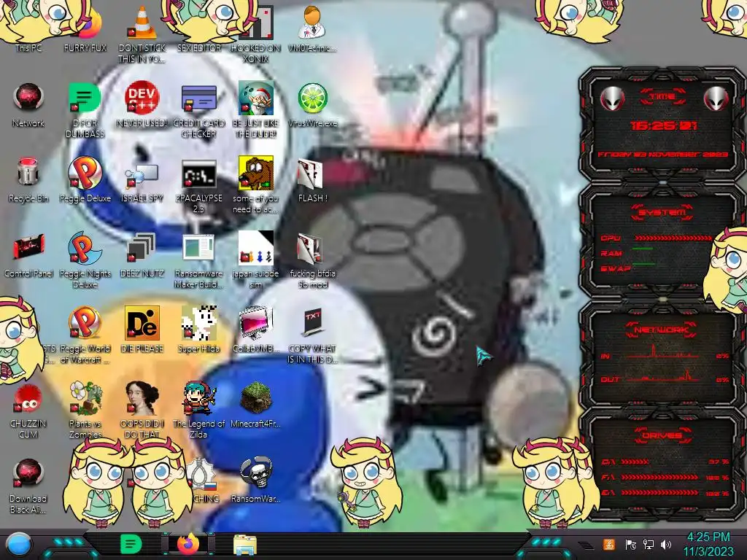Click the network IN activity graph
The width and height of the screenshot is (747, 560).
(663, 351)
